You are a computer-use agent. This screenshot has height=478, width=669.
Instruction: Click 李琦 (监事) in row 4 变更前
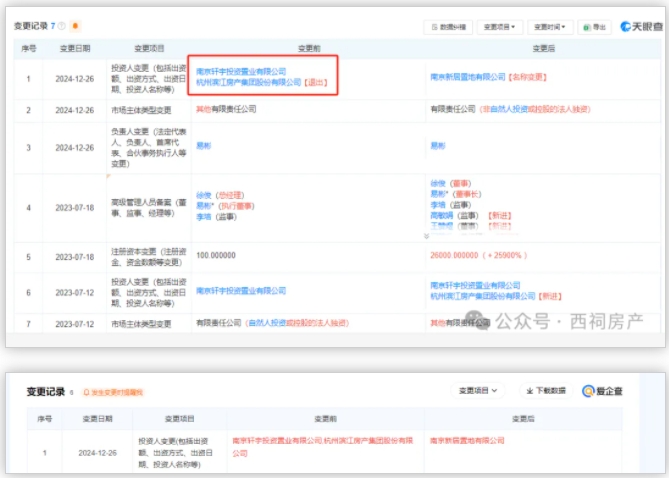pyautogui.click(x=204, y=216)
